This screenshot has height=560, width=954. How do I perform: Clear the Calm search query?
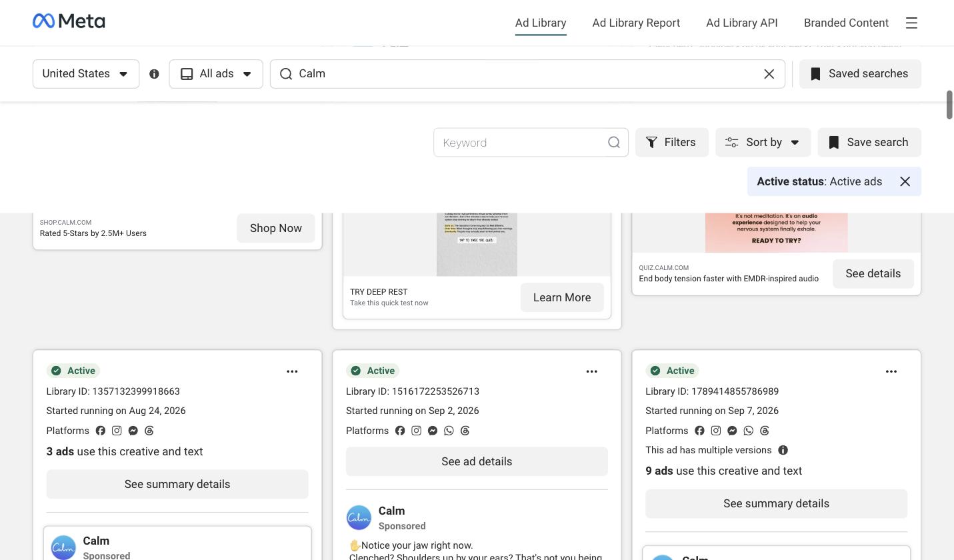click(x=769, y=74)
